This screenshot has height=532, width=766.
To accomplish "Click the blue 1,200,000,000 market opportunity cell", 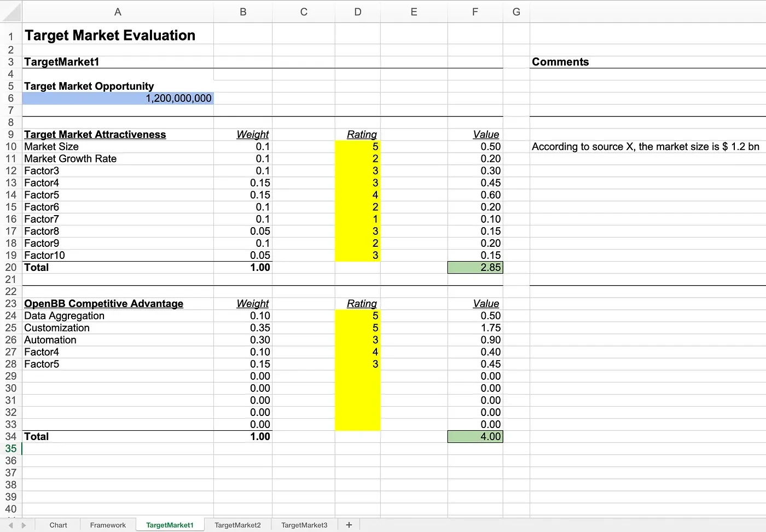I will 118,99.
